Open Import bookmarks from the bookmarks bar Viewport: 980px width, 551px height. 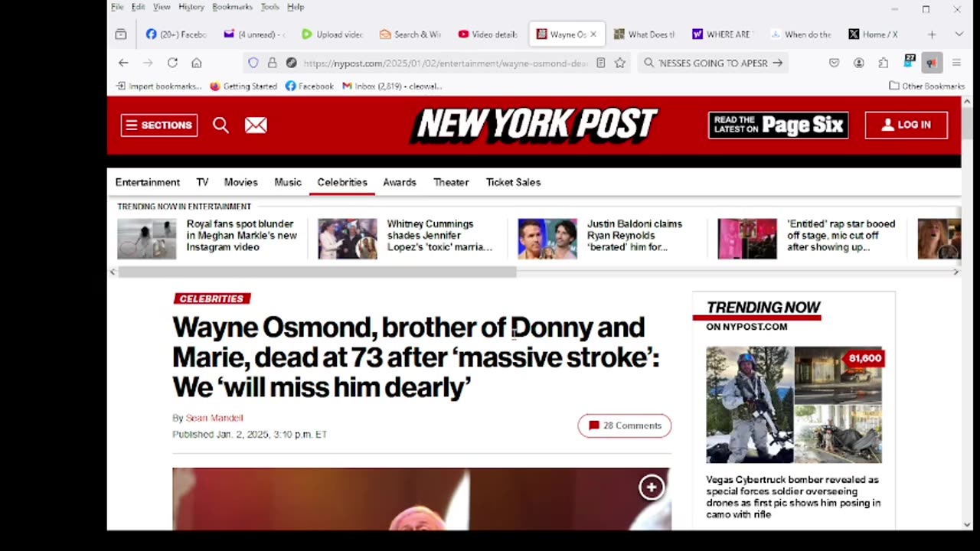(x=158, y=86)
